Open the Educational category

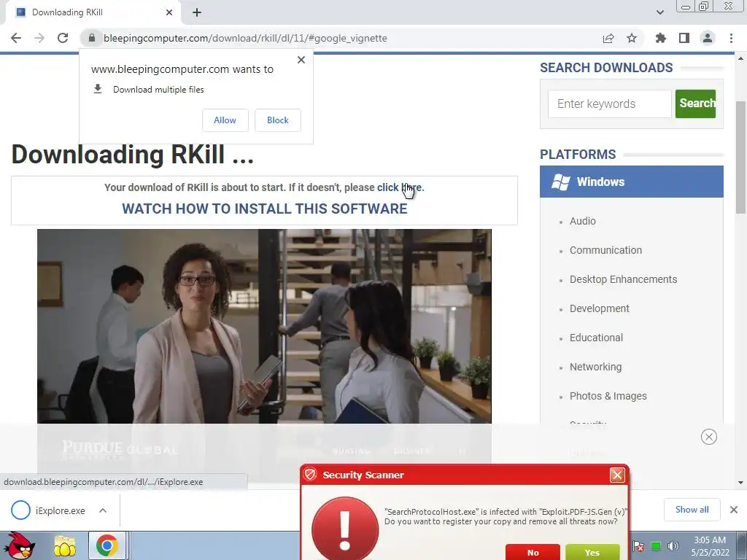click(x=596, y=338)
